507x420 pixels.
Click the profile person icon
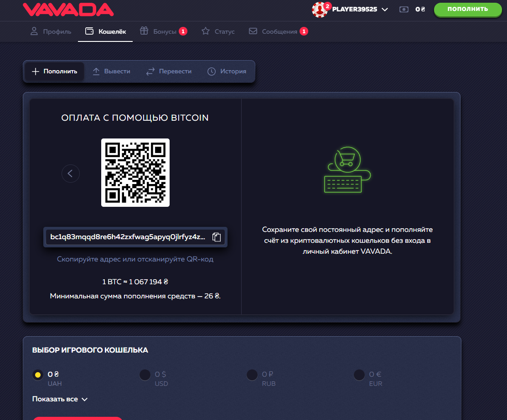coord(34,31)
